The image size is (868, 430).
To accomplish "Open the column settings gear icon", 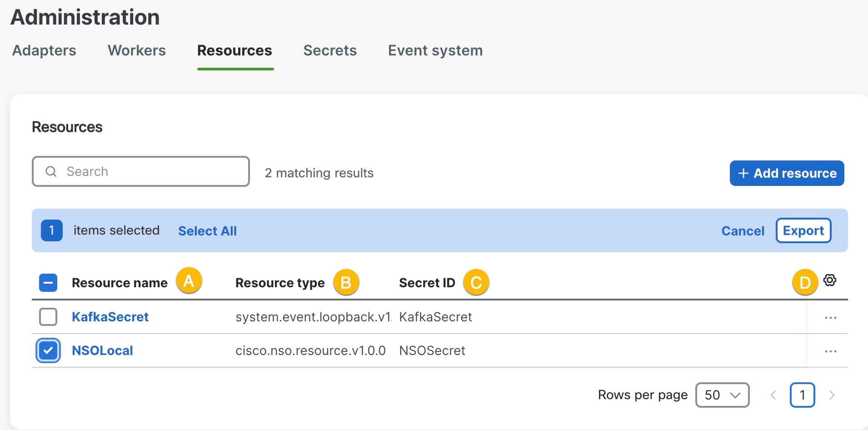I will 830,281.
